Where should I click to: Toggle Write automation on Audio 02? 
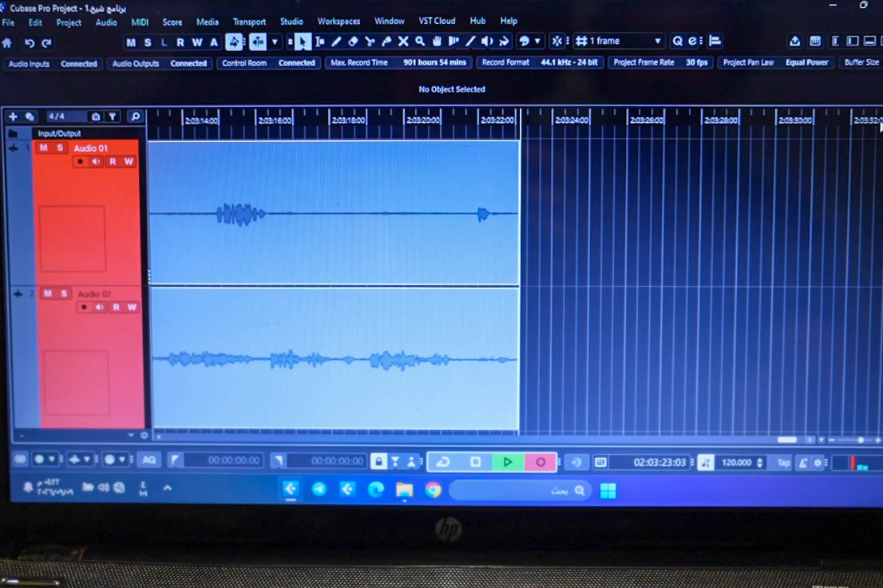132,307
